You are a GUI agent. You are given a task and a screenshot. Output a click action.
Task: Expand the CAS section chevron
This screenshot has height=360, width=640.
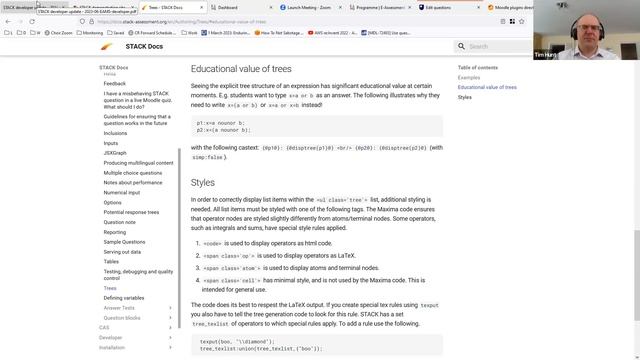tap(171, 328)
